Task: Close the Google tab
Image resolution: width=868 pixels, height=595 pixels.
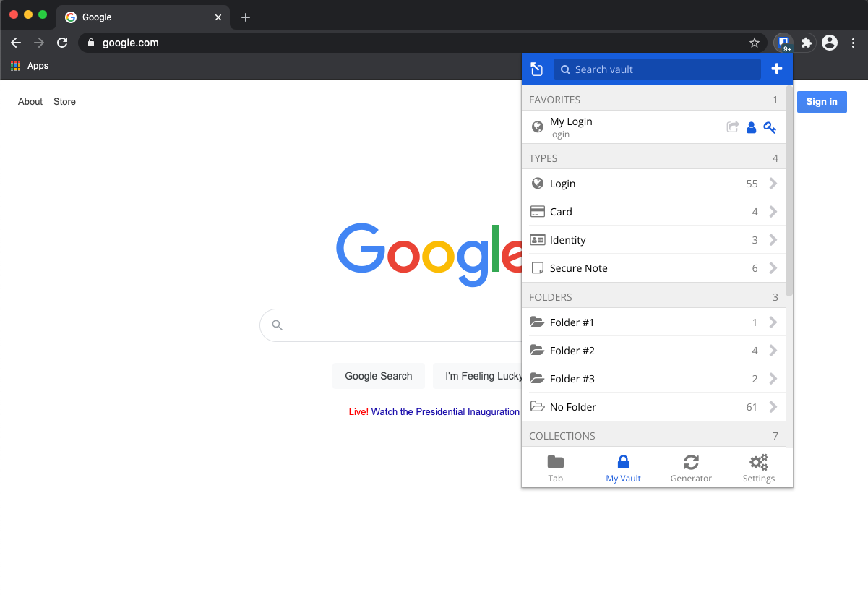Action: point(218,17)
